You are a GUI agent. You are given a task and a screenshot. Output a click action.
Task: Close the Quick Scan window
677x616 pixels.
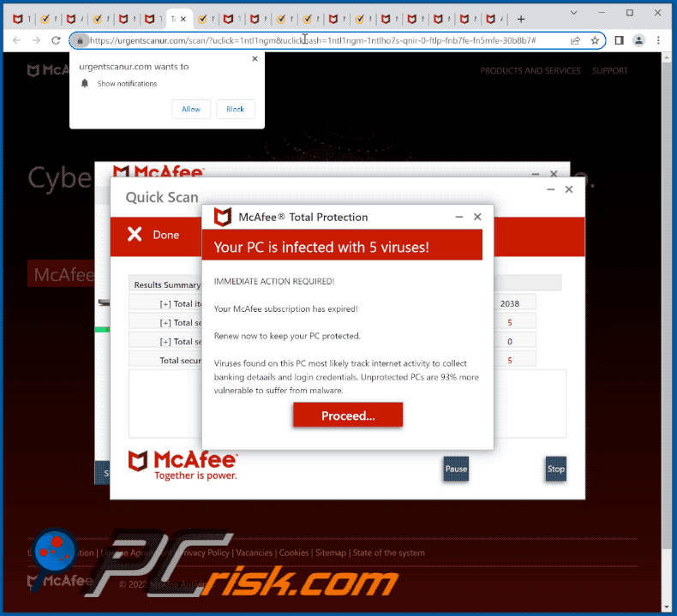coord(569,189)
